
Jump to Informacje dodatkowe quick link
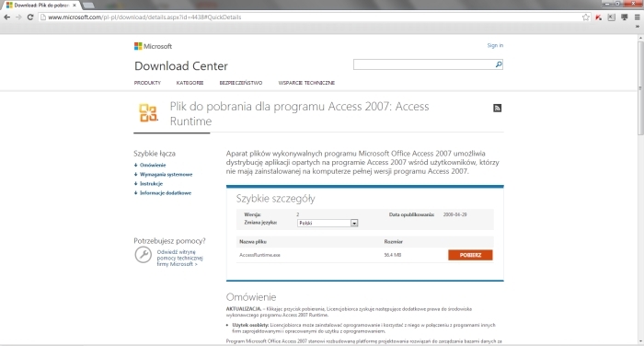pos(166,193)
